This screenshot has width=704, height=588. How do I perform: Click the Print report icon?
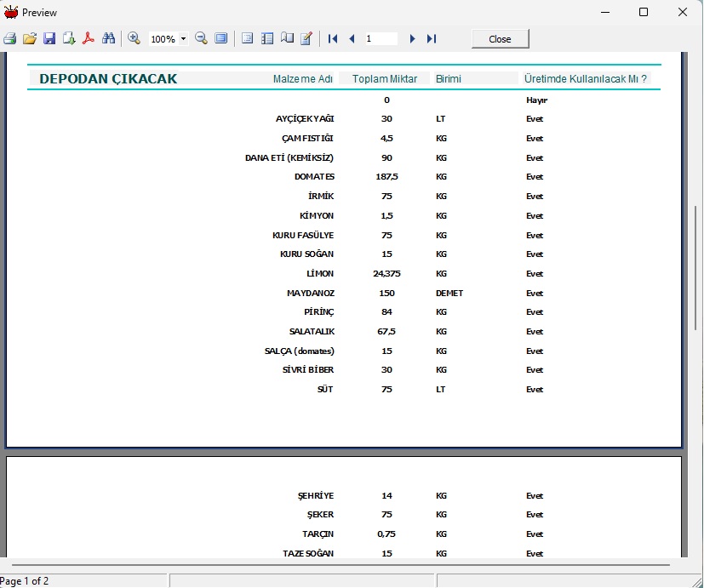click(x=10, y=39)
